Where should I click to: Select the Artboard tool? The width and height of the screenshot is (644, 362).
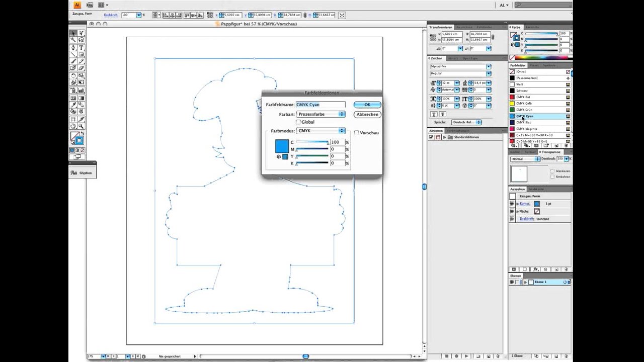[x=73, y=119]
